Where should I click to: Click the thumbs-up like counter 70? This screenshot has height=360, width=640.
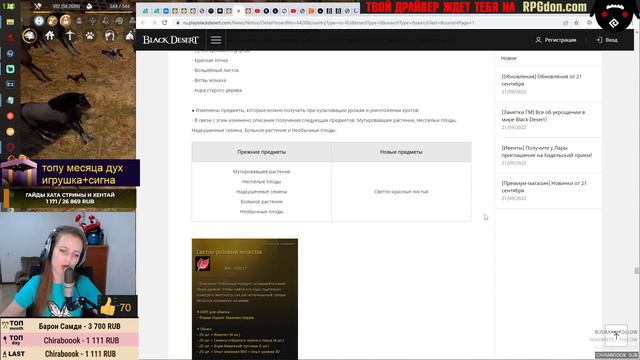pyautogui.click(x=118, y=307)
